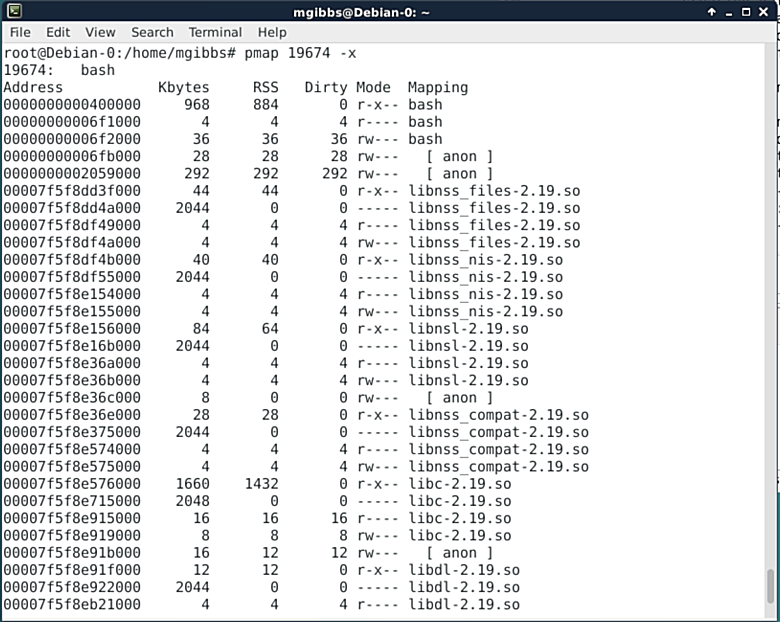This screenshot has height=622, width=780.
Task: Click the Address column header
Action: (33, 87)
